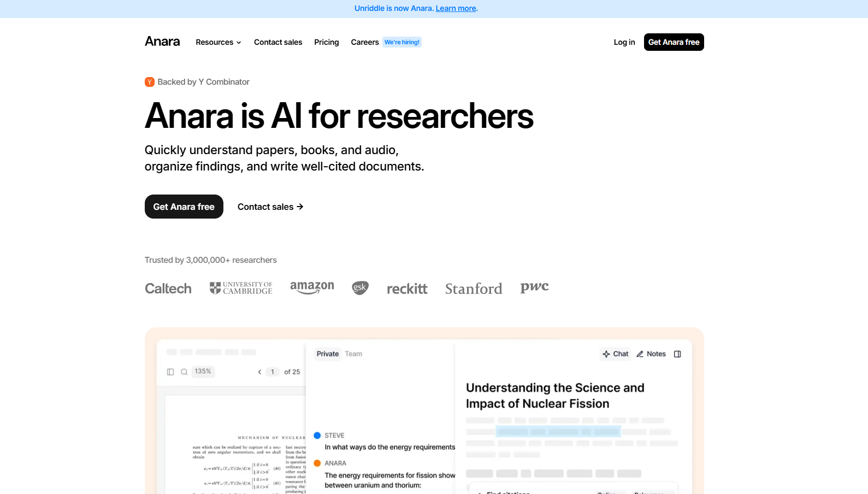Viewport: 868px width, 494px height.
Task: Click the hero Get Anara free button
Action: coord(184,207)
